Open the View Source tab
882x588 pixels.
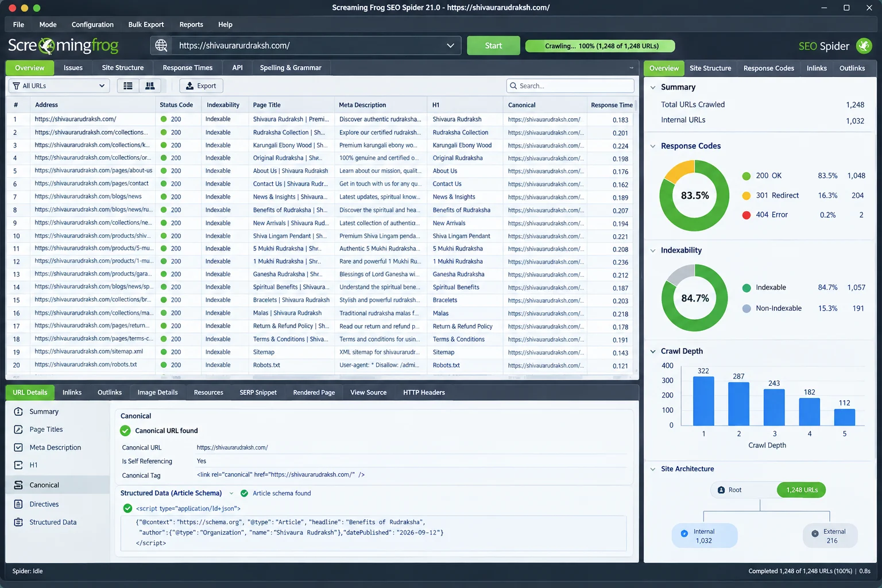pos(368,393)
